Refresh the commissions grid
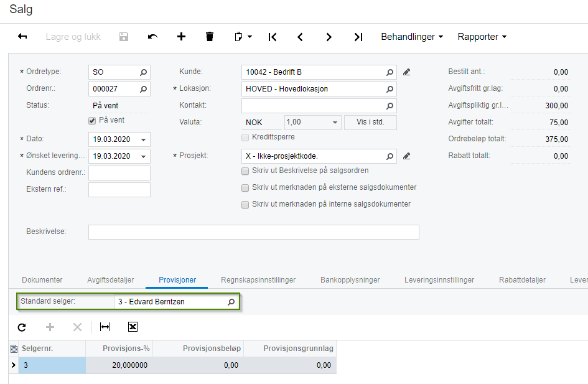The height and width of the screenshot is (384, 588). coord(22,327)
